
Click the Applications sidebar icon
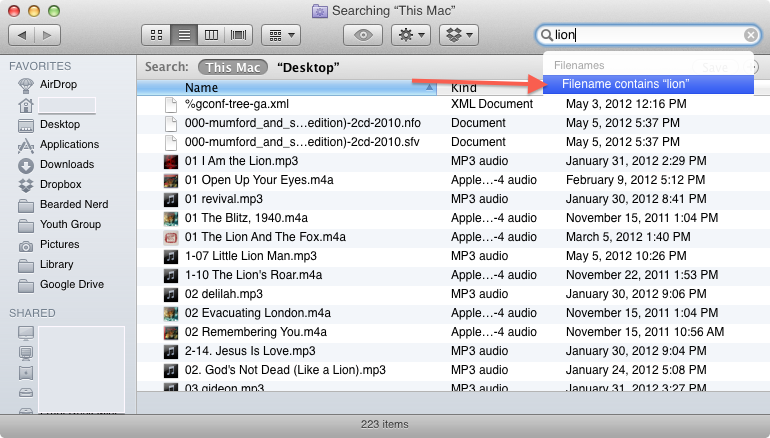coord(26,145)
